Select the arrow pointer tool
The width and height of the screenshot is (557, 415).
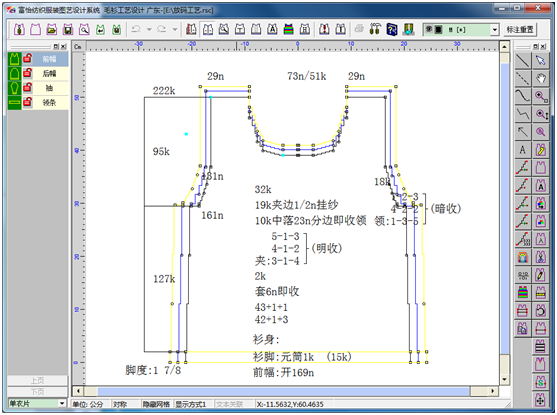point(541,61)
